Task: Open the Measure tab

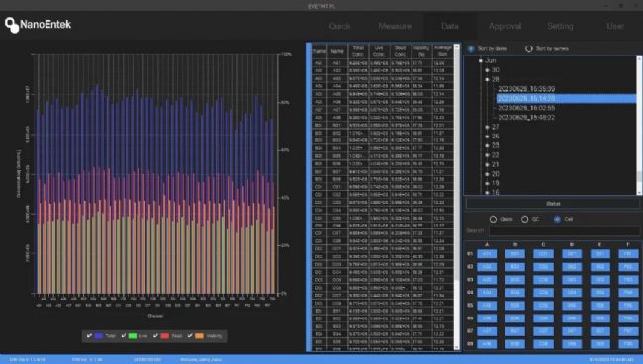Action: click(395, 26)
